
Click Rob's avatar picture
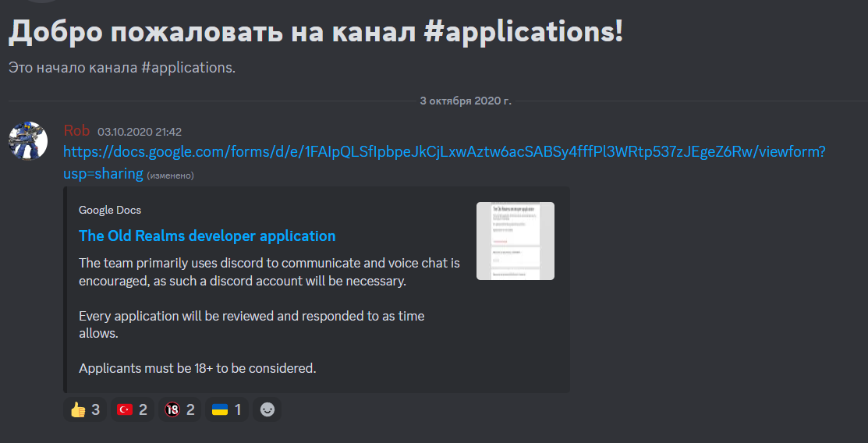tap(27, 140)
